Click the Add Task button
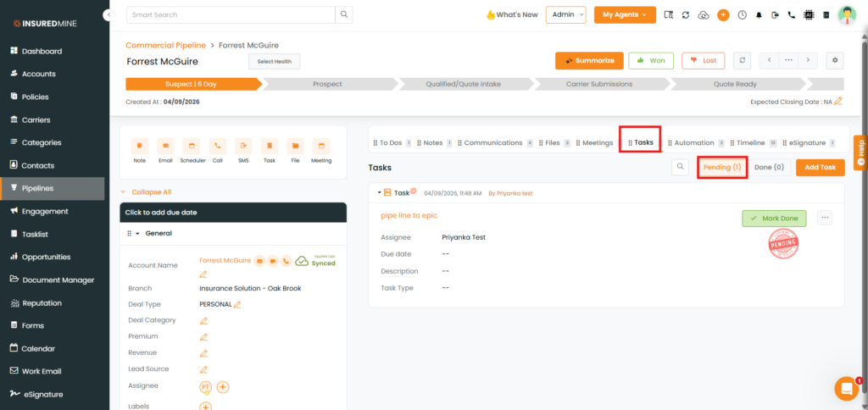This screenshot has width=868, height=410. click(820, 167)
